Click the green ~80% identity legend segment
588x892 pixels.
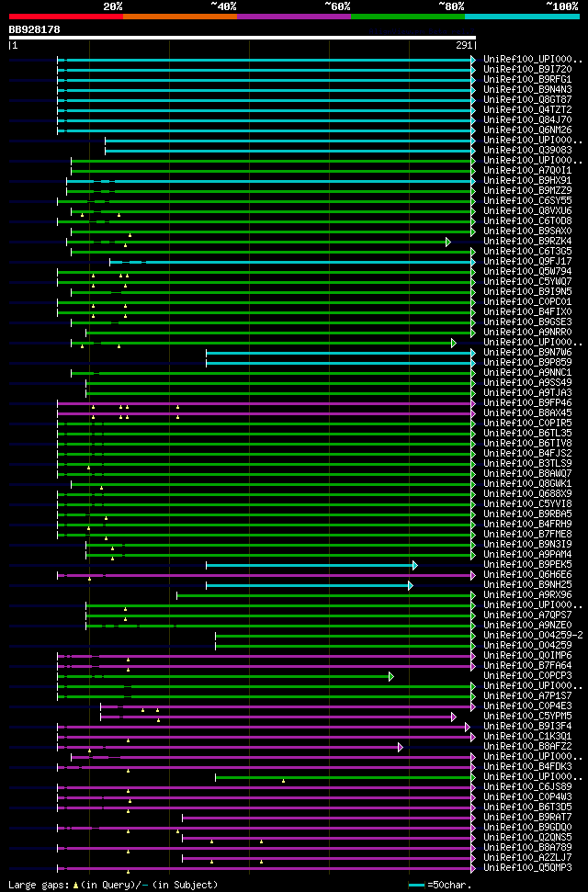[x=408, y=17]
